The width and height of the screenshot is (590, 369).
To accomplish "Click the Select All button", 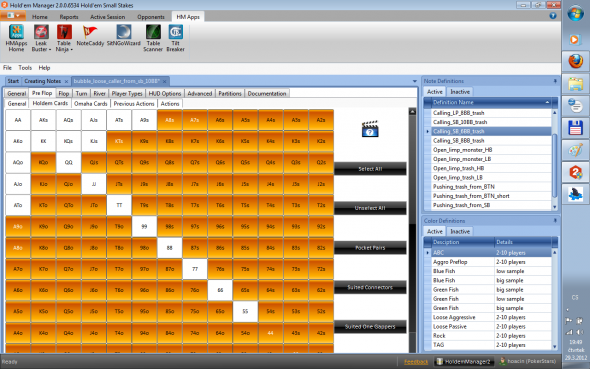I will pyautogui.click(x=370, y=169).
